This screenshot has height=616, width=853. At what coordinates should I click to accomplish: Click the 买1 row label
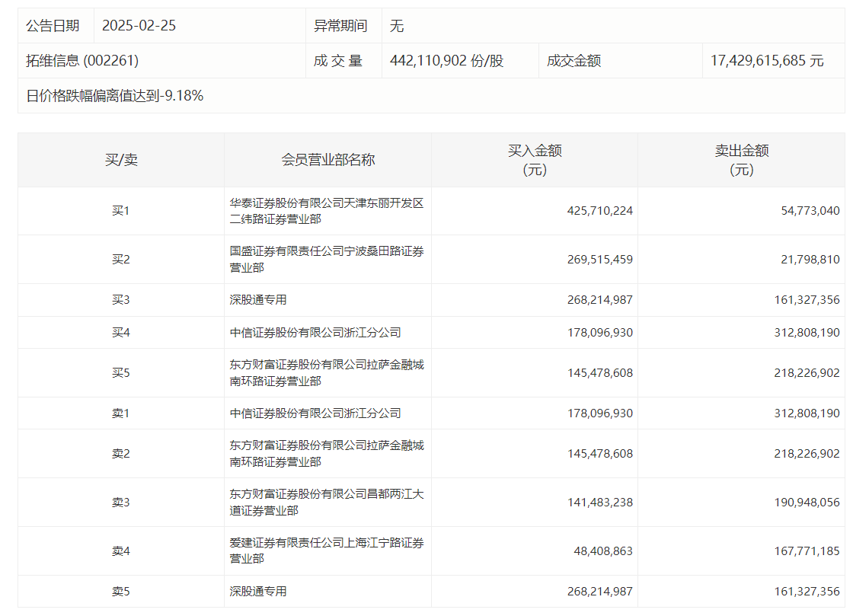point(121,211)
